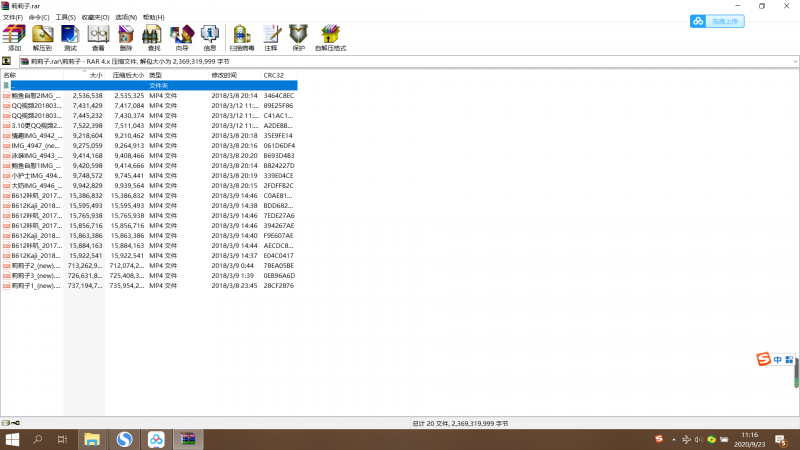Screen dimensions: 800x450
Task: Open the 工具(S) menu
Action: point(65,17)
